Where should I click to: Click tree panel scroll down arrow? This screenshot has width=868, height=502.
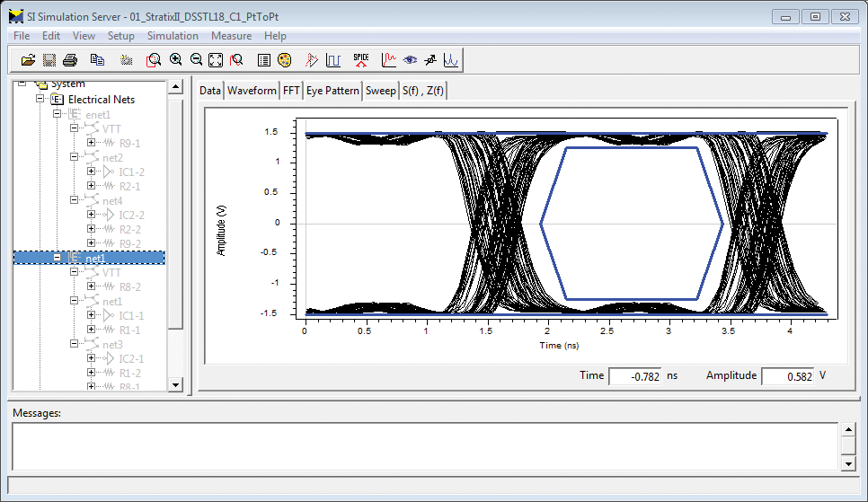175,384
